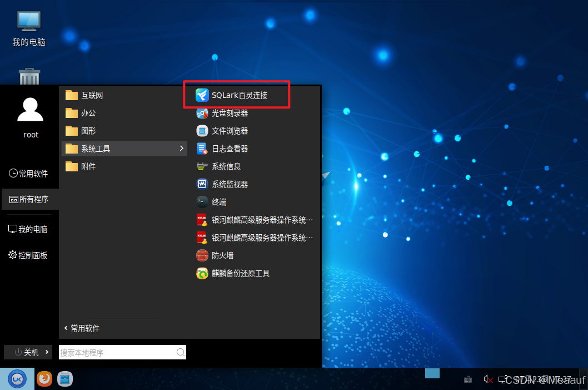Viewport: 588px width, 390px height.
Task: Expand 系统工具 submenu arrow
Action: click(x=182, y=149)
